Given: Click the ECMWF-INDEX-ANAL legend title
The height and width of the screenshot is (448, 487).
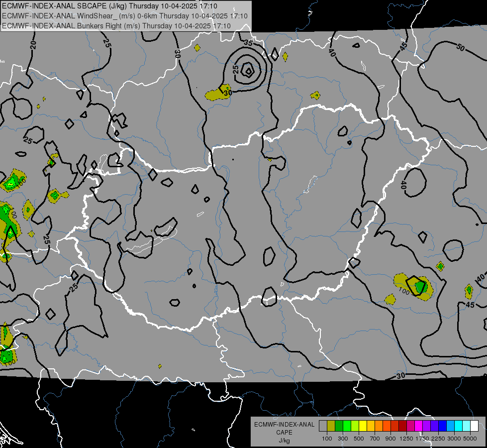Looking at the screenshot, I should (284, 425).
